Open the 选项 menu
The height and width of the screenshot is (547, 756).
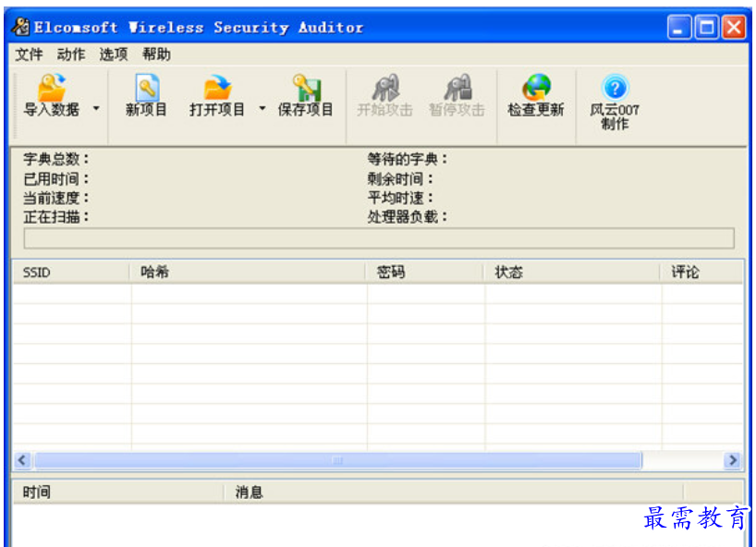[x=114, y=55]
